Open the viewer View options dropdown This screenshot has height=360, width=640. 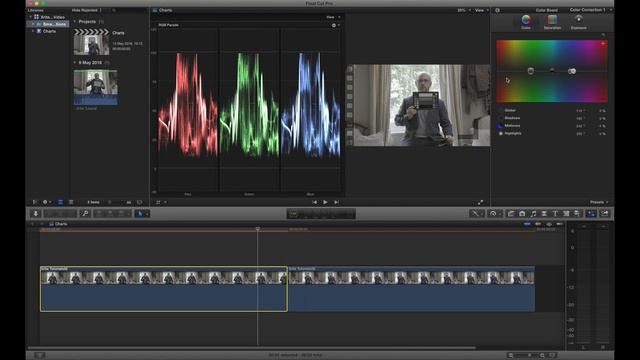click(482, 10)
